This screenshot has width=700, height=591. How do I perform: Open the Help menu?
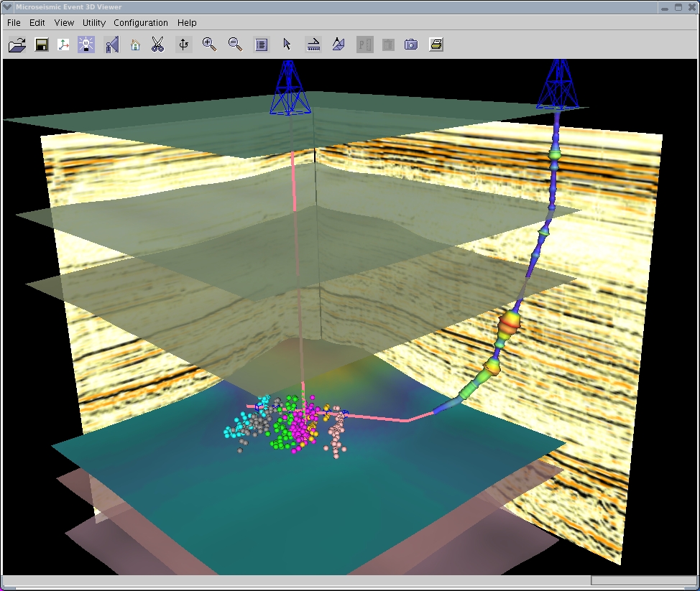[187, 23]
